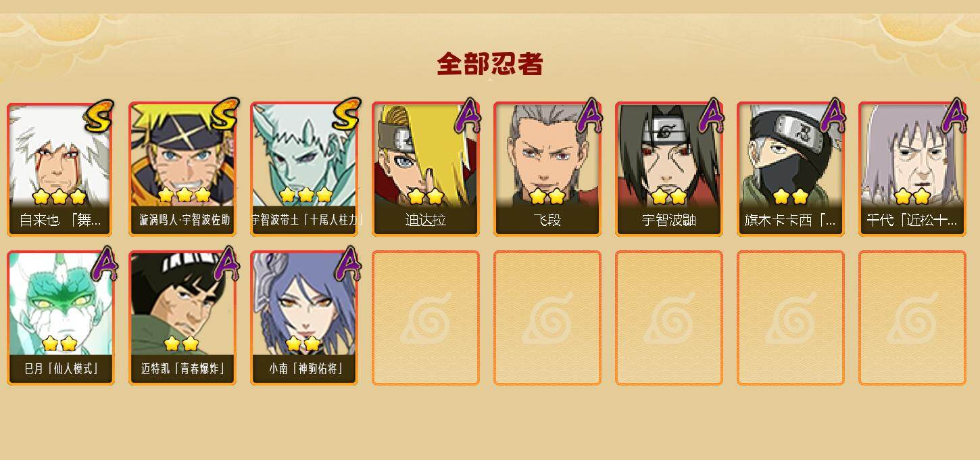
Task: Click the S rank badge on 漩涡鸣人 card
Action: (224, 114)
